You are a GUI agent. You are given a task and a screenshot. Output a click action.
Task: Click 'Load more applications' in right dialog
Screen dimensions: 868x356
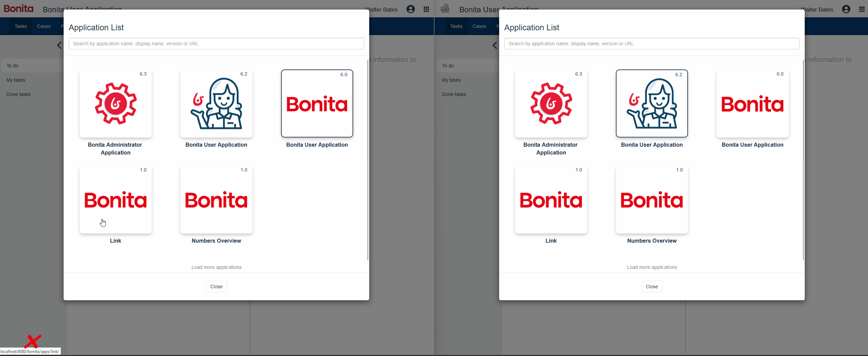click(x=652, y=267)
